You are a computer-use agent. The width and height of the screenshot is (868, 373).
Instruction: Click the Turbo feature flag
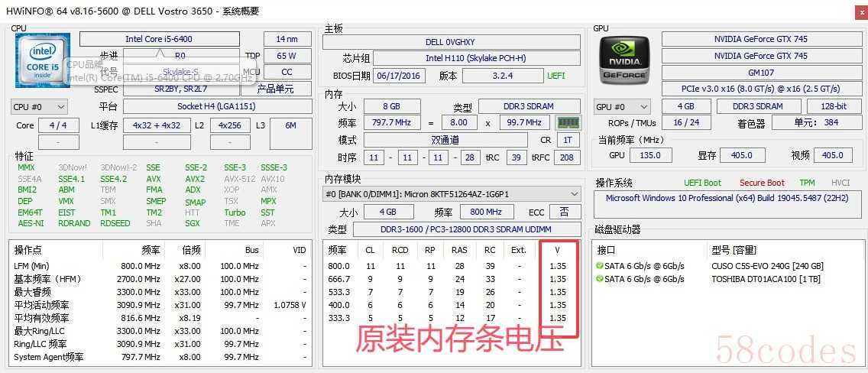click(235, 212)
